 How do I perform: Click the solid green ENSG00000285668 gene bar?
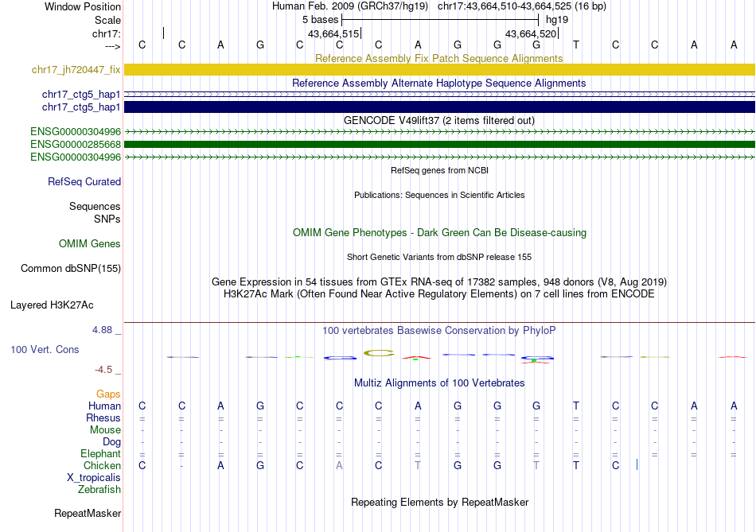[439, 144]
